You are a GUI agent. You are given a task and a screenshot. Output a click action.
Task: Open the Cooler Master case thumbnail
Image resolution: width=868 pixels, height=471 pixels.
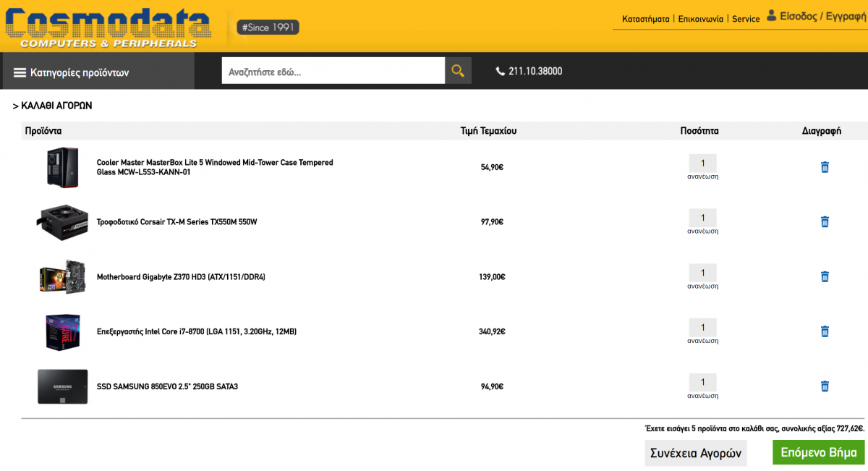61,167
